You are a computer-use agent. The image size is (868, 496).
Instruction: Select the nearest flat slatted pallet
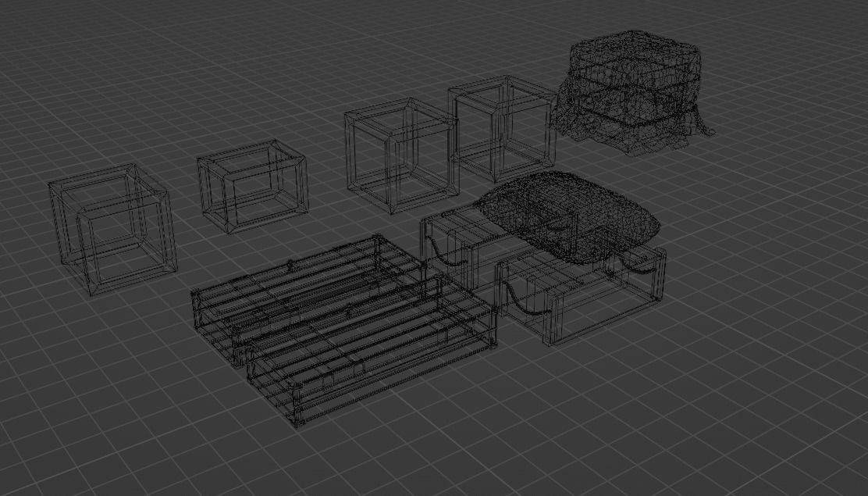tap(372, 351)
